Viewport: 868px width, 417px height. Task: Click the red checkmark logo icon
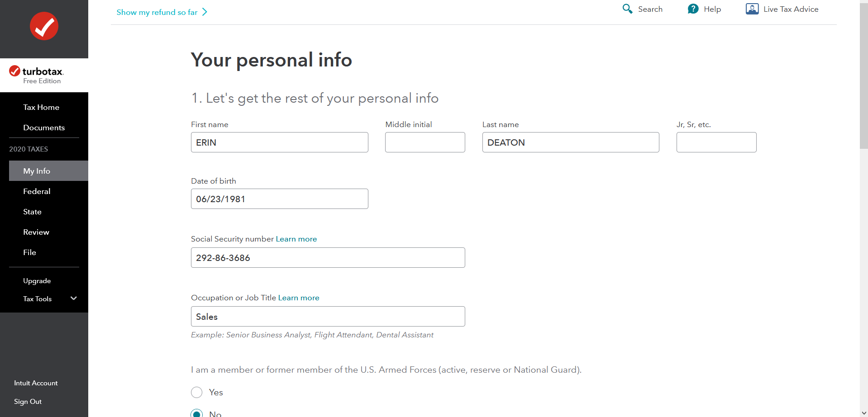[x=44, y=26]
